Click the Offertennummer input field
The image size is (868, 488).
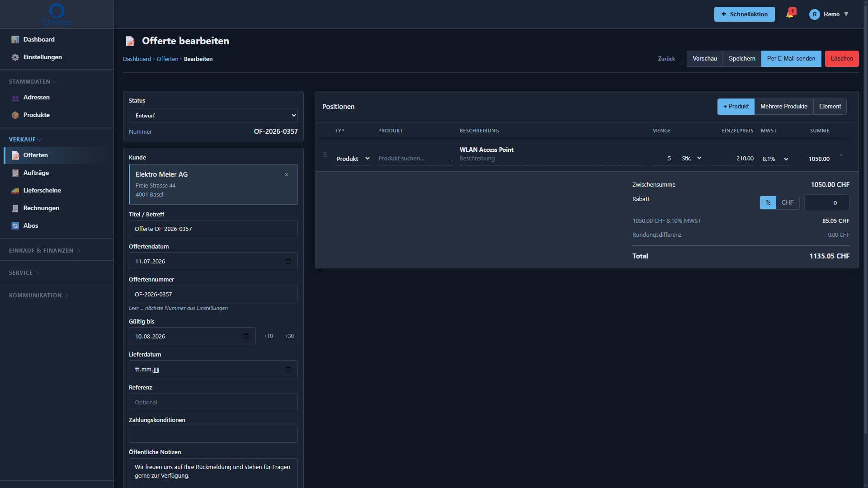click(213, 295)
